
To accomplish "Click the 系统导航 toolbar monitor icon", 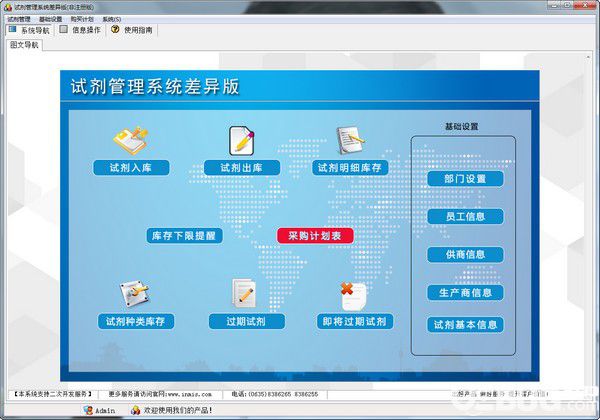I will (13, 29).
